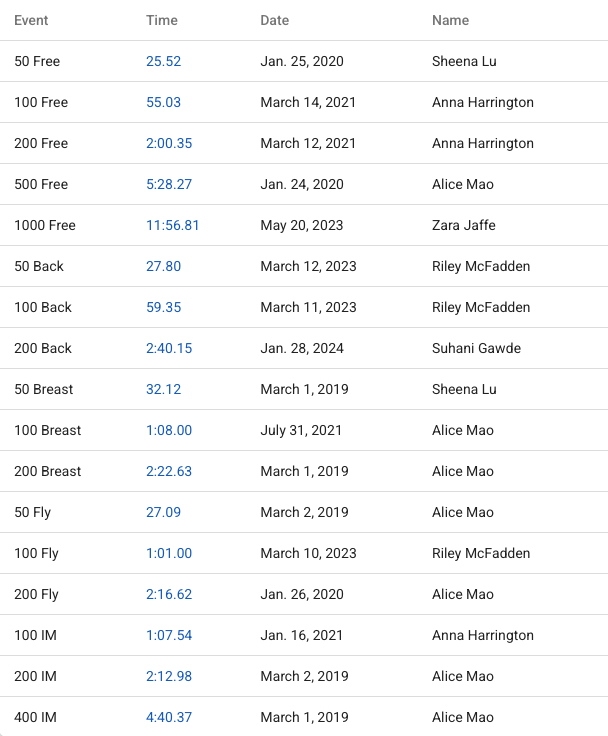The width and height of the screenshot is (608, 736).
Task: Open the 50 Free time 25.52 link
Action: [x=163, y=61]
